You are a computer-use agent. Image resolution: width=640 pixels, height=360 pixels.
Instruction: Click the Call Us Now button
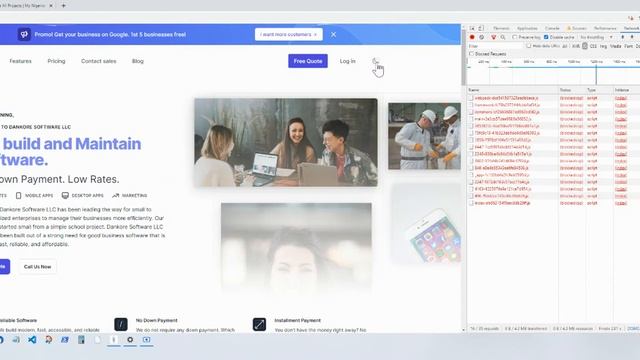pos(38,267)
